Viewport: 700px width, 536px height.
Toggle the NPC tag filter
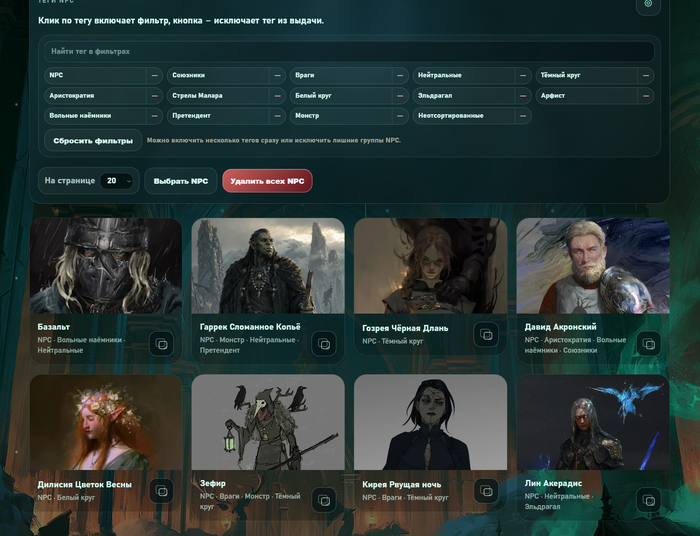point(95,75)
